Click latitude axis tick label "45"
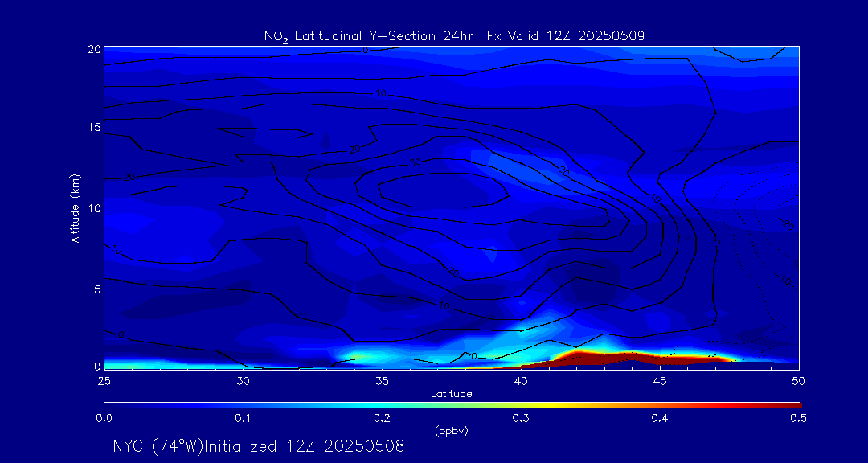868x463 pixels. tap(660, 381)
